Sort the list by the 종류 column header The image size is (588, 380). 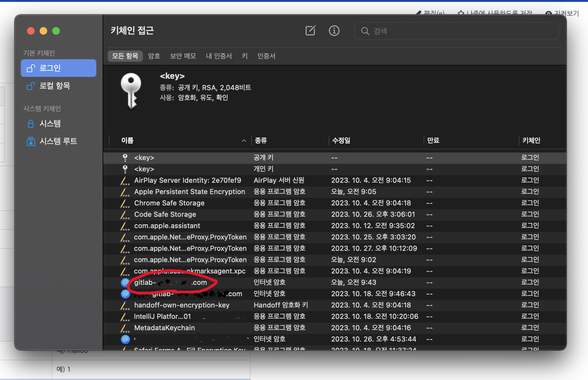pyautogui.click(x=261, y=141)
